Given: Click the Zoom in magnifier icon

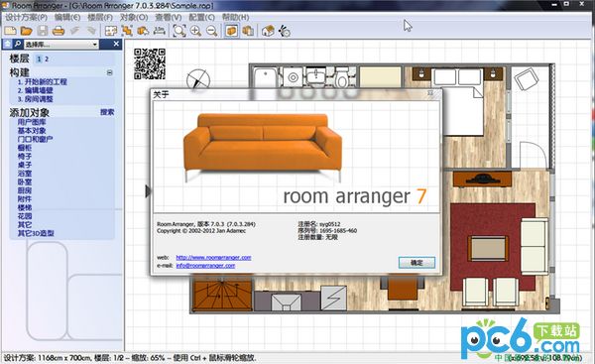Looking at the screenshot, I should [x=195, y=31].
